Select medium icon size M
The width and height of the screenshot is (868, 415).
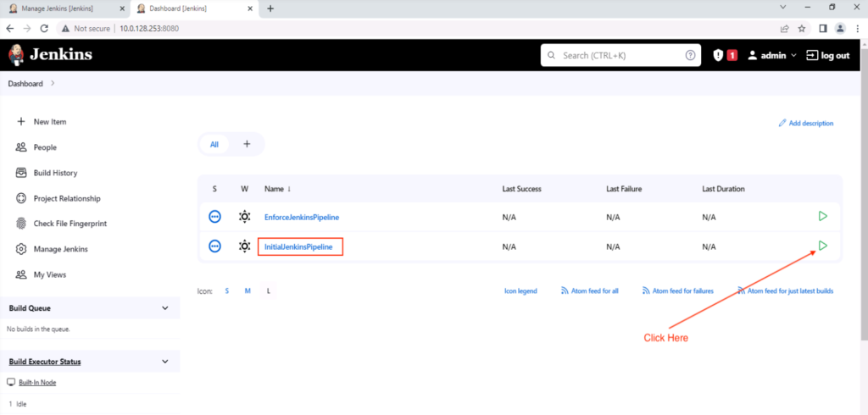click(x=248, y=290)
